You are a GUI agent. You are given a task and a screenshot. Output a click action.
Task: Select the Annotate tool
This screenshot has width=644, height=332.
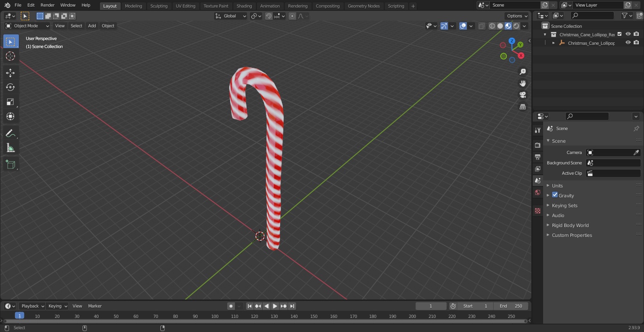[10, 133]
